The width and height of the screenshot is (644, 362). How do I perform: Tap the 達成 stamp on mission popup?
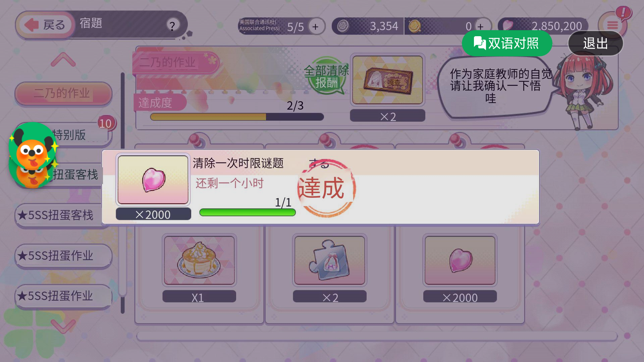326,188
